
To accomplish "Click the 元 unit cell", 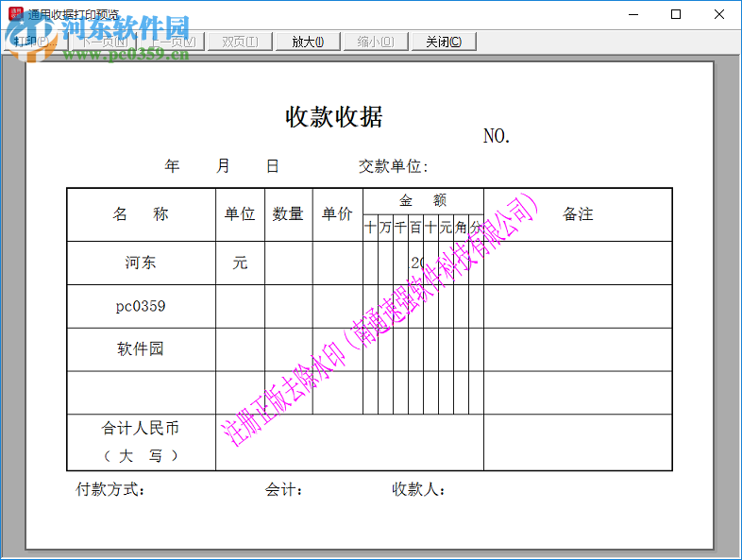I will click(240, 263).
